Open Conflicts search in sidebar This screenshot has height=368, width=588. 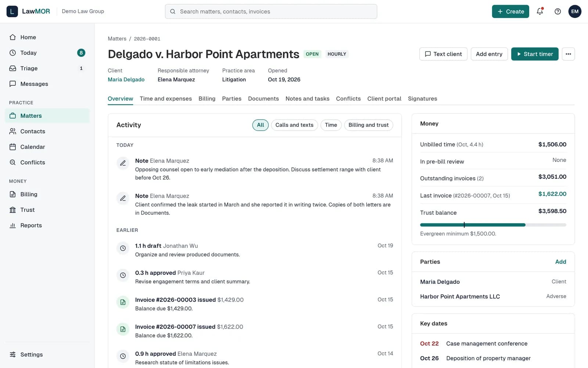pyautogui.click(x=47, y=162)
